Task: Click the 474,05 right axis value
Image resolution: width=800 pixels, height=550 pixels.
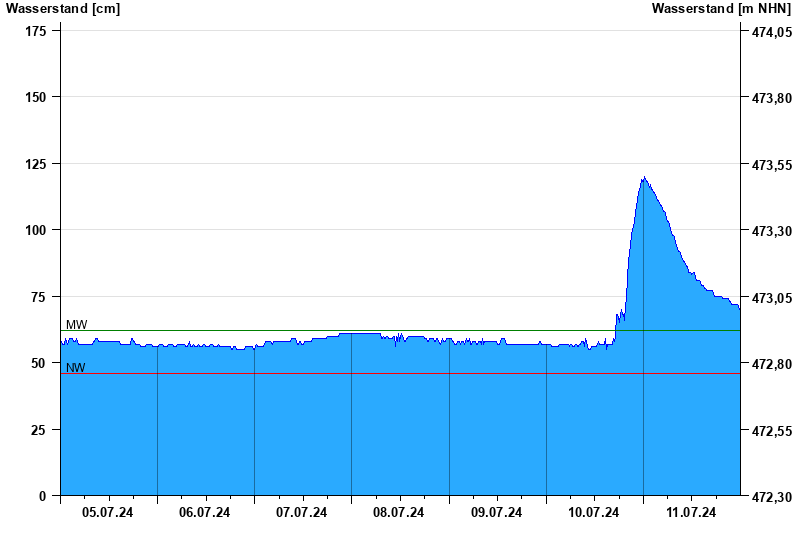Action: (772, 32)
